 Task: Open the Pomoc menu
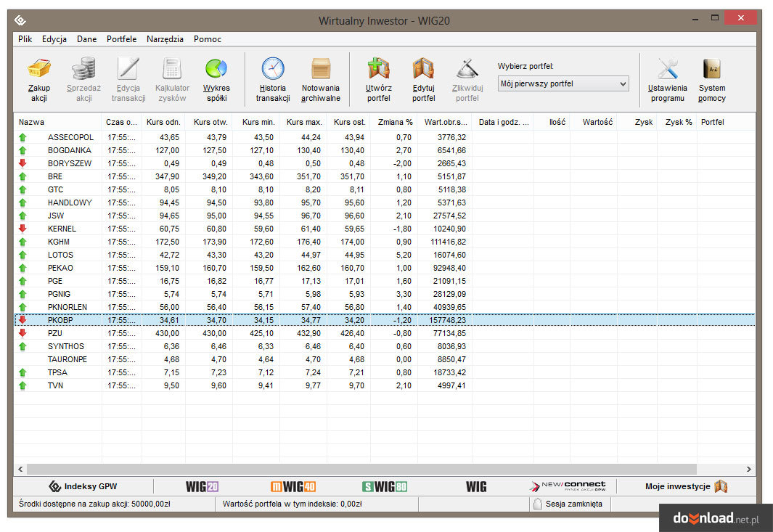pos(208,39)
